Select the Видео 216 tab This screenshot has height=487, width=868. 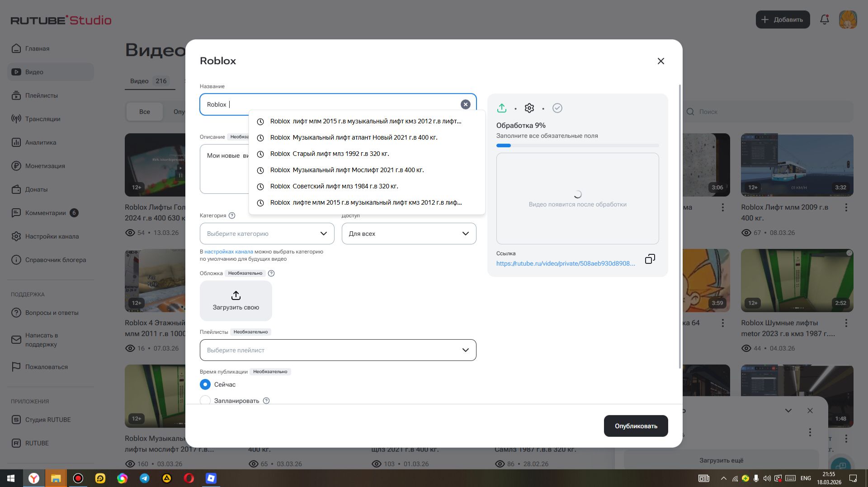[x=150, y=81]
